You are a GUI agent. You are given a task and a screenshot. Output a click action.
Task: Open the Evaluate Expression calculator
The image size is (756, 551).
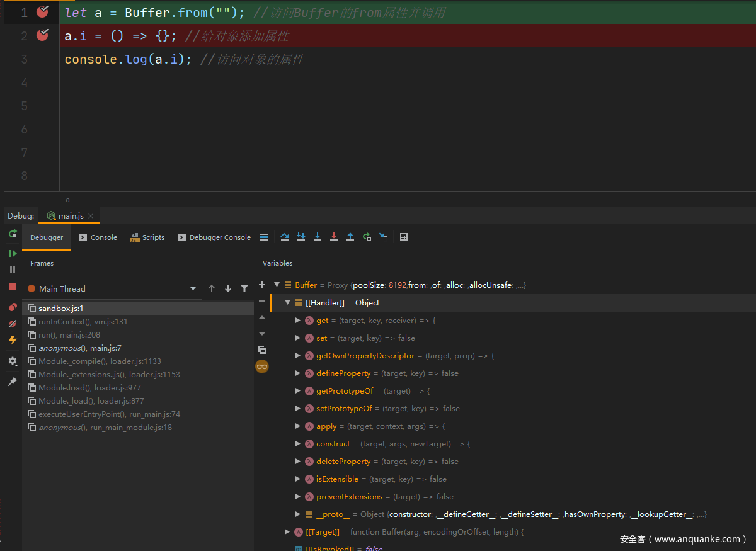404,237
